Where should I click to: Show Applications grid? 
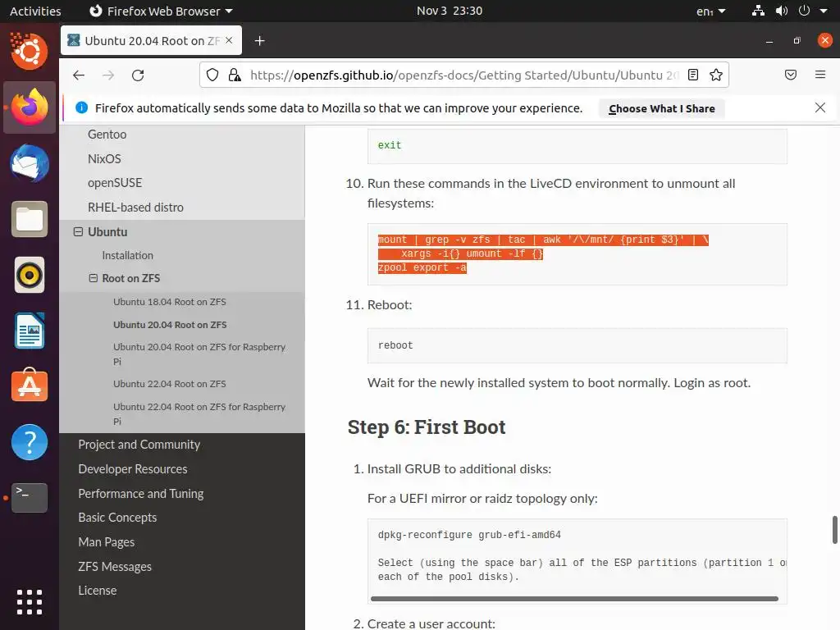(30, 601)
